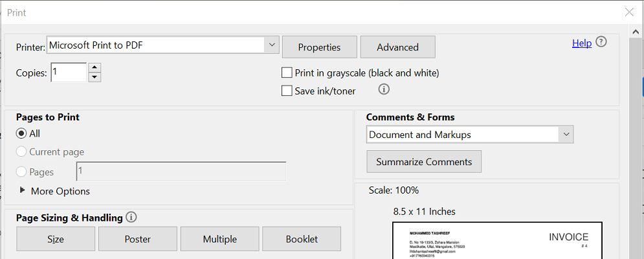Select the Booklet printing option
Screen dimensions: 644x259
click(x=302, y=239)
